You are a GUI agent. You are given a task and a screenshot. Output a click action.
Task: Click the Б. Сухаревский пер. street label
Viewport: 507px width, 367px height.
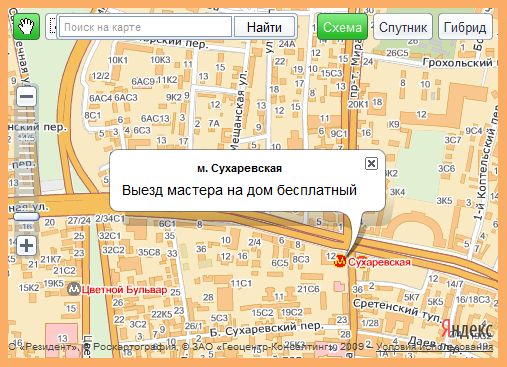(267, 329)
